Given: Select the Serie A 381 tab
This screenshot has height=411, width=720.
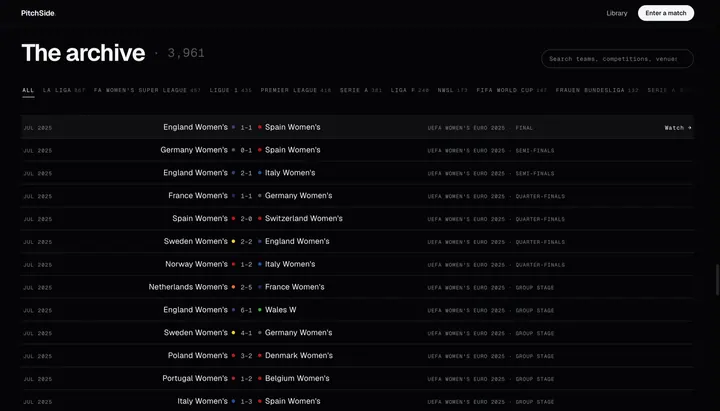Looking at the screenshot, I should 361,90.
